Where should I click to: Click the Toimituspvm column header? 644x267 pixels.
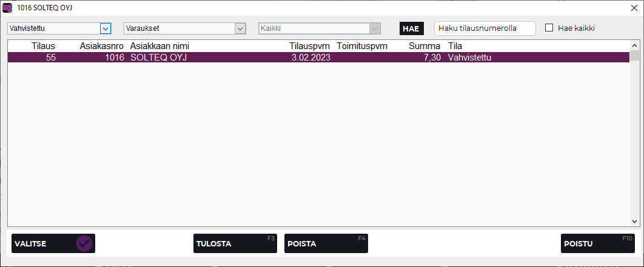pos(362,46)
